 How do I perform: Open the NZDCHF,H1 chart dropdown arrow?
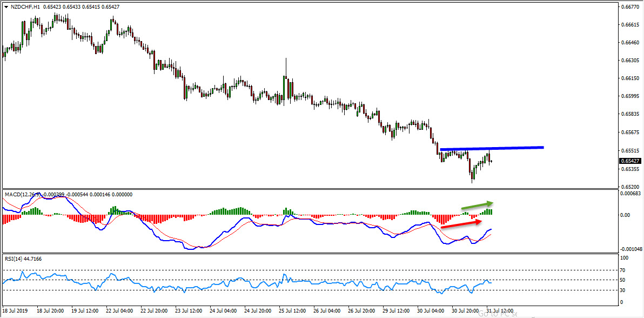[6, 7]
